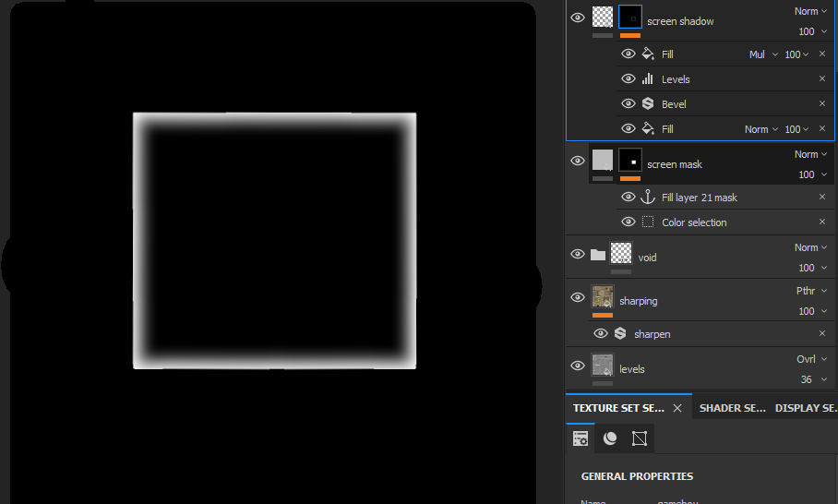This screenshot has width=838, height=504.
Task: Open screen mask blend mode dropdown
Action: tap(810, 154)
